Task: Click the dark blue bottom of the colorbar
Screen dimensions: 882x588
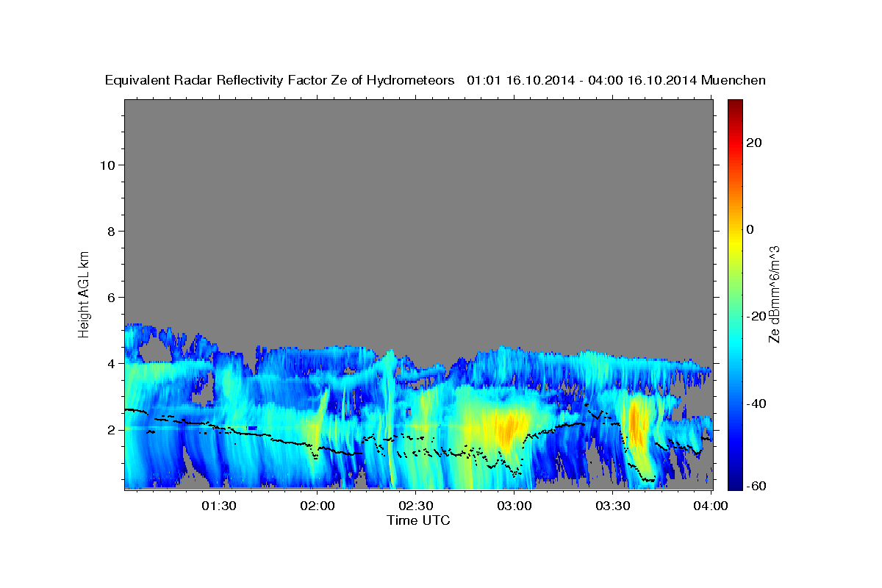Action: coord(735,481)
